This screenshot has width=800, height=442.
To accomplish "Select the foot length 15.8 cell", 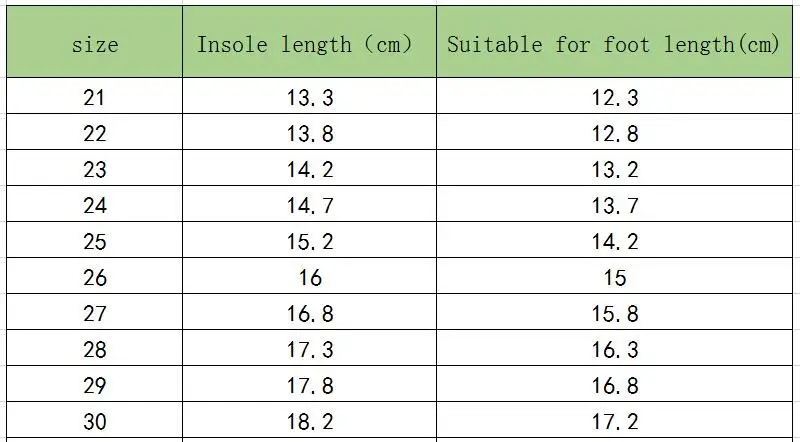I will (614, 314).
